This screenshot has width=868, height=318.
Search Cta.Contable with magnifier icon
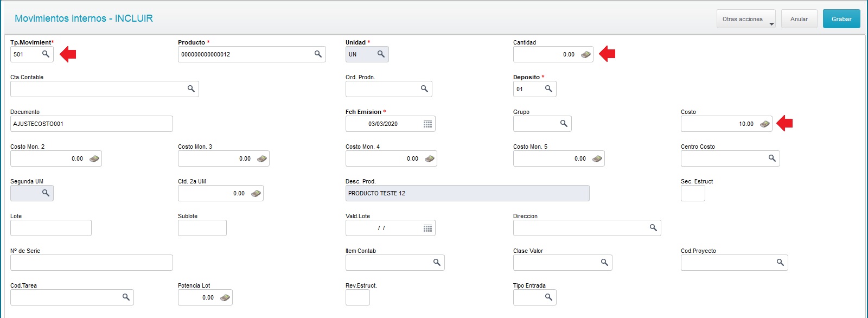tap(191, 88)
